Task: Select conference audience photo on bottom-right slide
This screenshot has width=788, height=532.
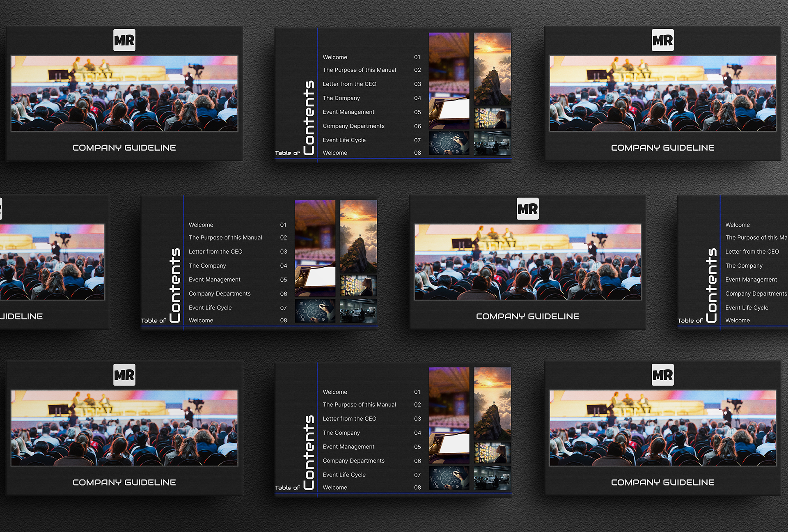Action: (x=662, y=428)
